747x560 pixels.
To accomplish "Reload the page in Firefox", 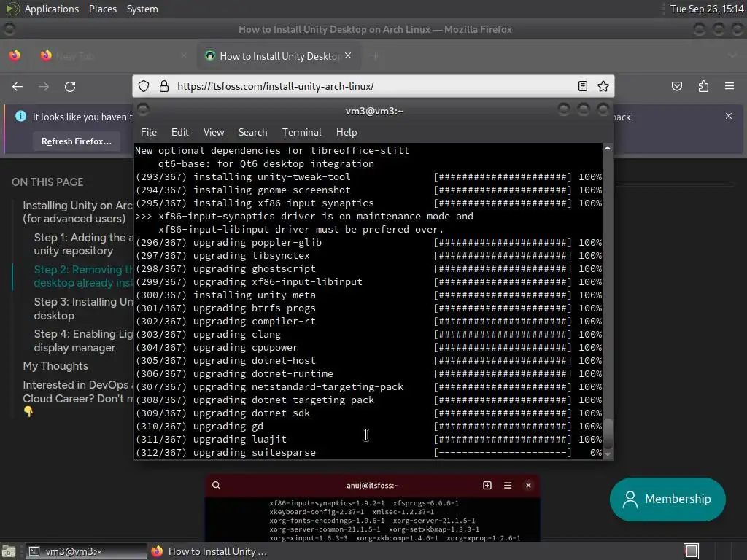I will tap(70, 87).
